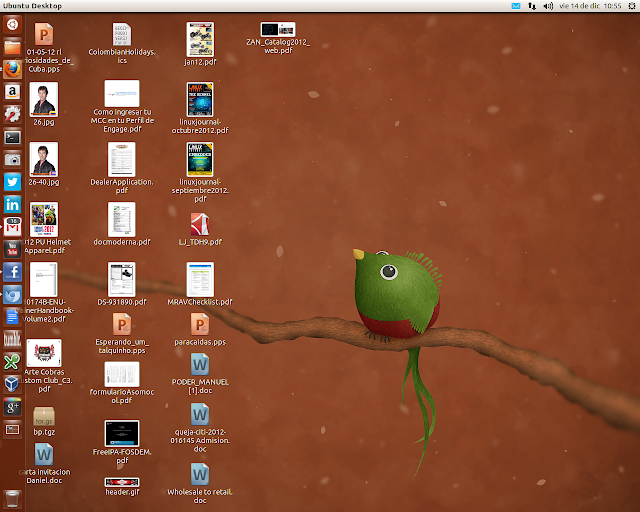640x512 pixels.
Task: Select linuxjournal-octubre2012.pdf file
Action: tap(200, 108)
